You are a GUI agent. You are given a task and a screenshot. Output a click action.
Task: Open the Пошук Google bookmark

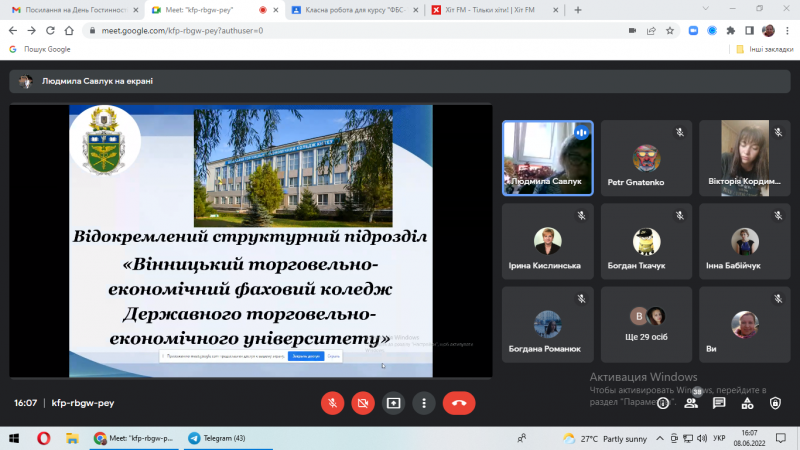click(40, 49)
